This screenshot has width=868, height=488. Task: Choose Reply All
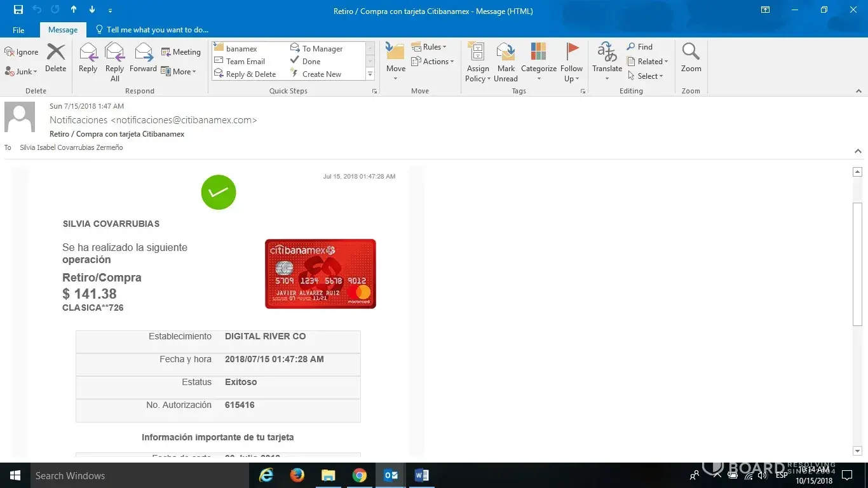pyautogui.click(x=115, y=62)
